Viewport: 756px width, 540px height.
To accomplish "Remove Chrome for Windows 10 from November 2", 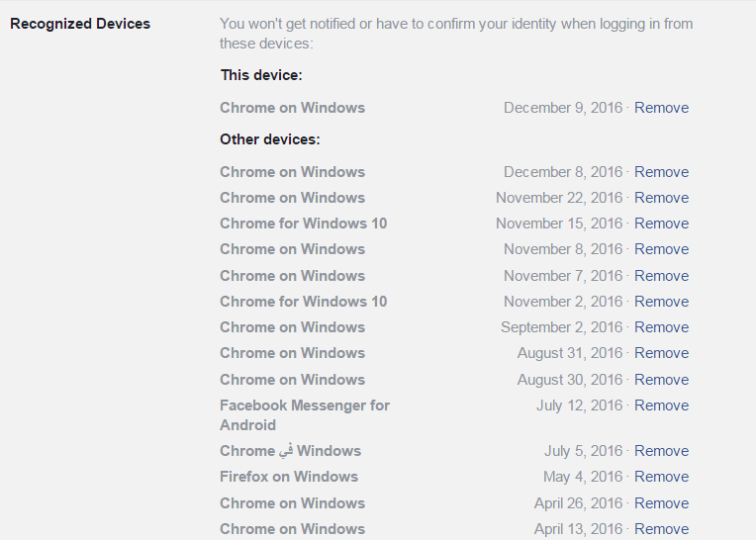I will pyautogui.click(x=661, y=302).
